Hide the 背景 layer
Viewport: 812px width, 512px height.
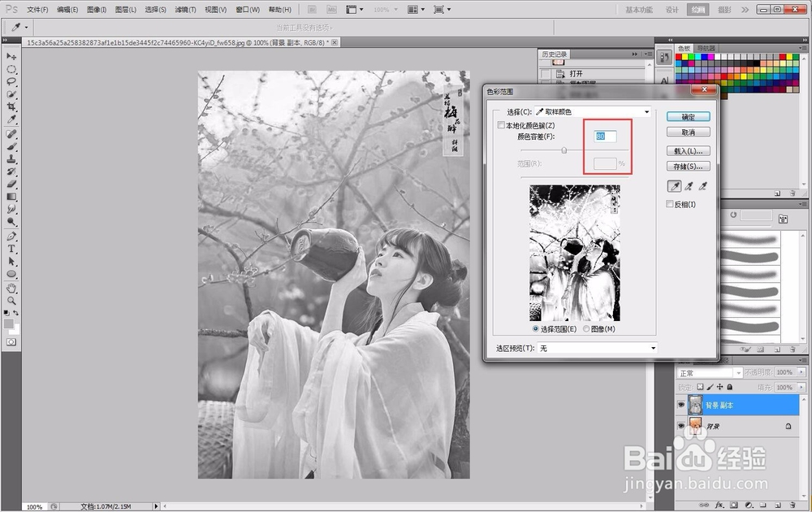pyautogui.click(x=681, y=426)
